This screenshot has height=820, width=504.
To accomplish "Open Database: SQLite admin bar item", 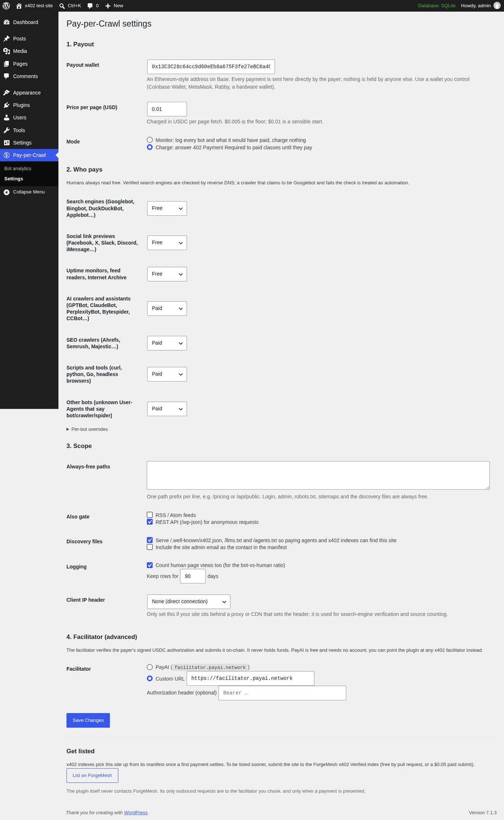I will pyautogui.click(x=437, y=5).
